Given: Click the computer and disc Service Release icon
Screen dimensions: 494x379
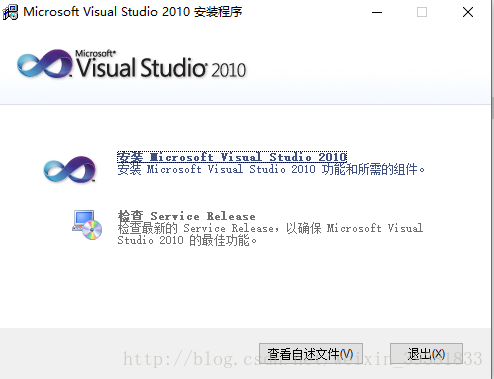Looking at the screenshot, I should 87,225.
